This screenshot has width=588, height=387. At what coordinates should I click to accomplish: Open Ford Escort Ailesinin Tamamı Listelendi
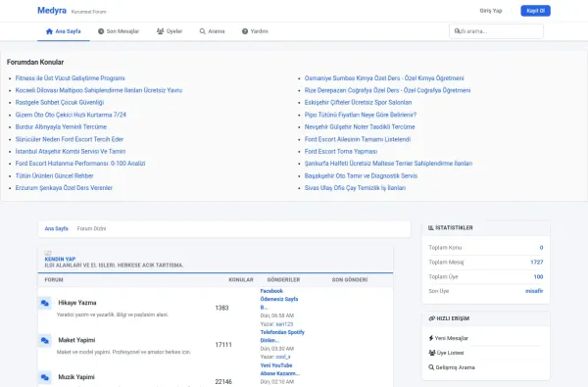click(x=358, y=139)
